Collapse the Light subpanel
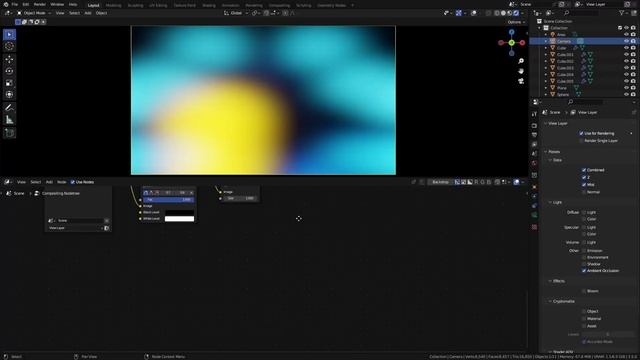640x360 pixels. click(550, 202)
